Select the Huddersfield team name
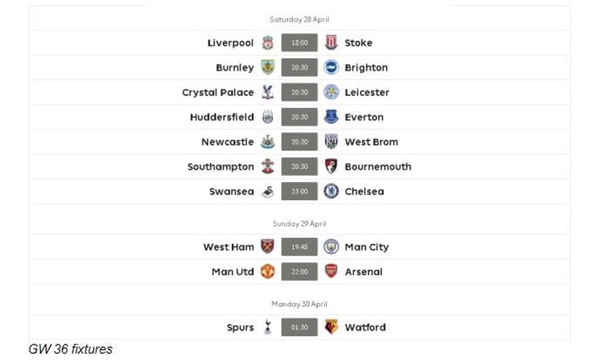This screenshot has height=364, width=601. click(x=222, y=117)
